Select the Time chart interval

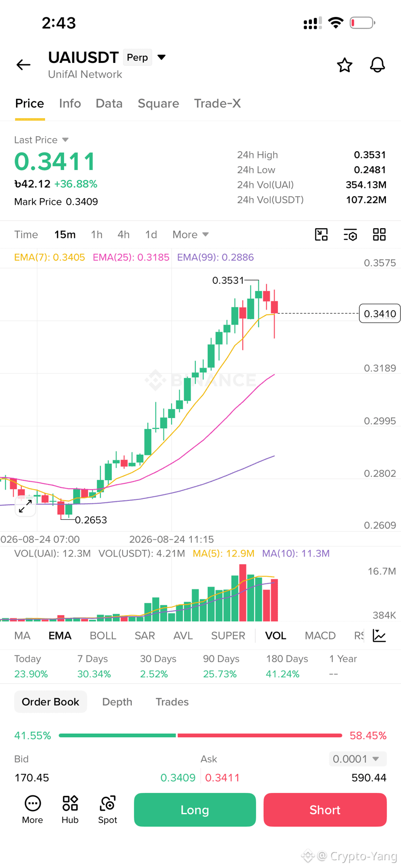(x=26, y=234)
